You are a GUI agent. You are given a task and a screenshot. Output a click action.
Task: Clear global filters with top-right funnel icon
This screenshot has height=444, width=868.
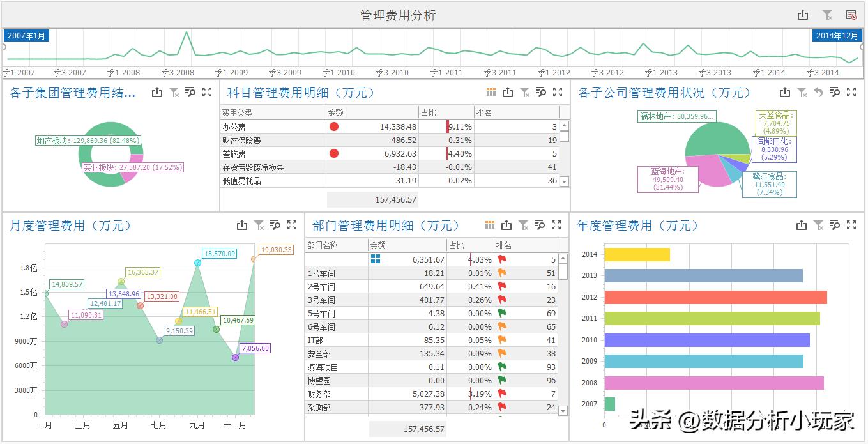coord(826,13)
